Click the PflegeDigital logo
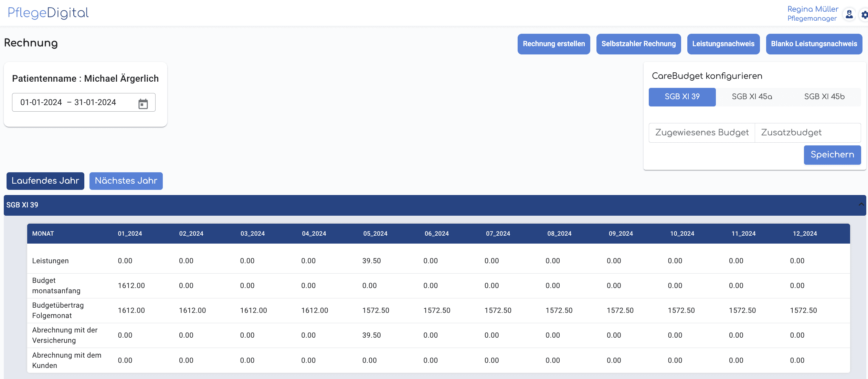Viewport: 868px width, 379px height. pos(48,13)
